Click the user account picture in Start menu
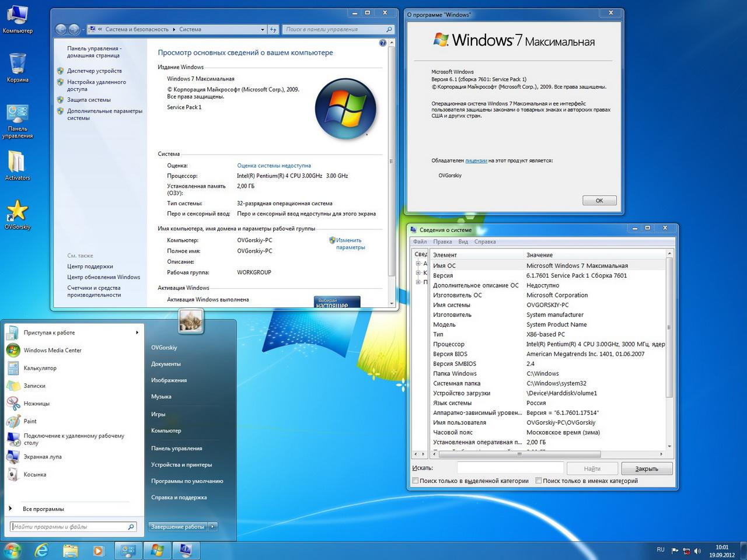Image resolution: width=747 pixels, height=560 pixels. coord(191,321)
